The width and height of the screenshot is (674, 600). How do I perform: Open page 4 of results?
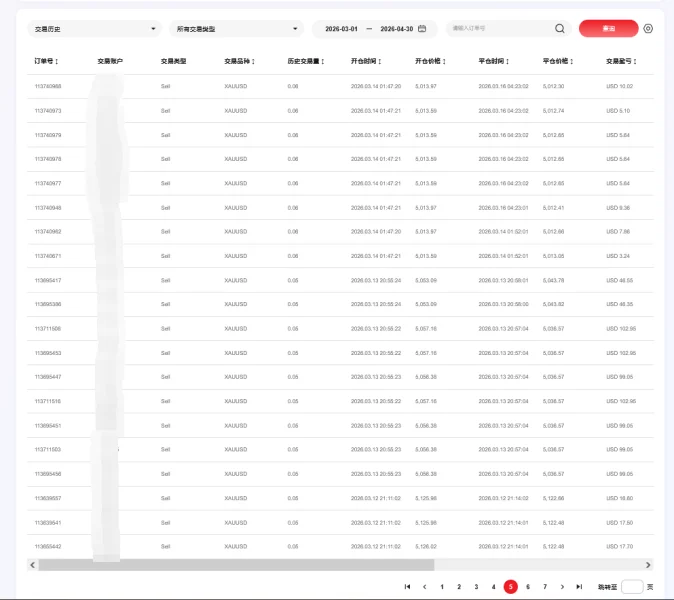pyautogui.click(x=493, y=587)
